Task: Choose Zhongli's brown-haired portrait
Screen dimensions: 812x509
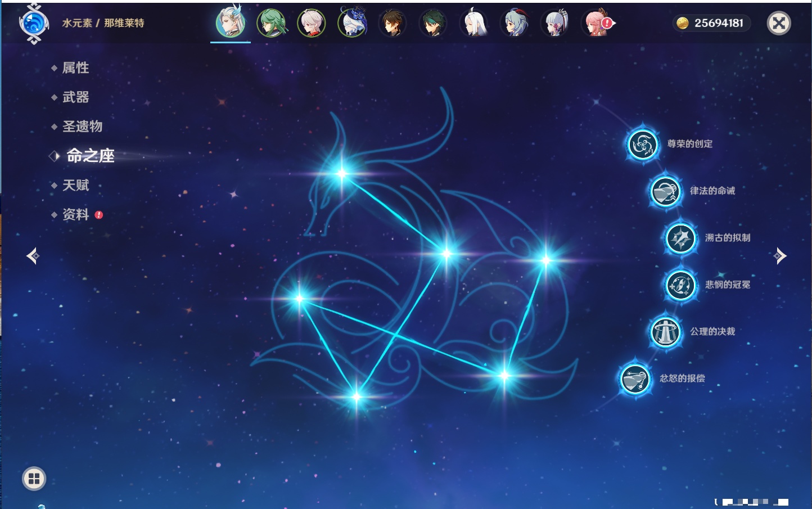Action: pyautogui.click(x=393, y=24)
